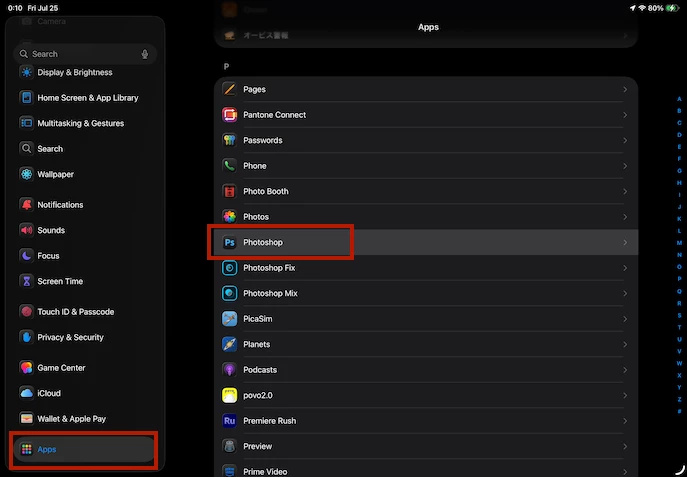
Task: Tap the Focus moon icon
Action: pos(27,256)
